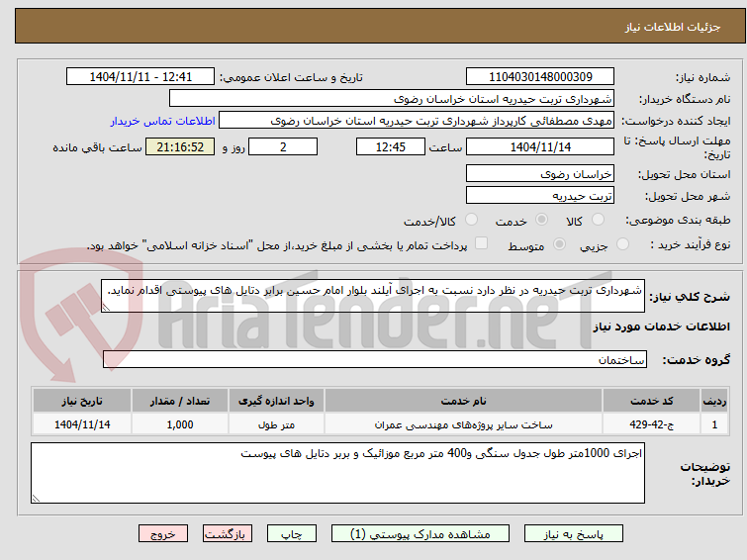The image size is (747, 560).
Task: Click the days remaining field showing 2
Action: tap(283, 146)
